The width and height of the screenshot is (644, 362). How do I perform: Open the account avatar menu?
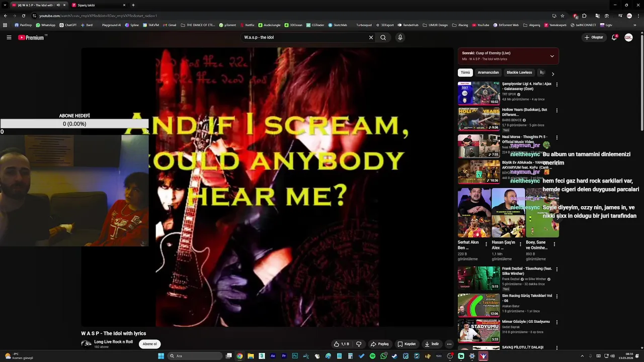coord(628,37)
